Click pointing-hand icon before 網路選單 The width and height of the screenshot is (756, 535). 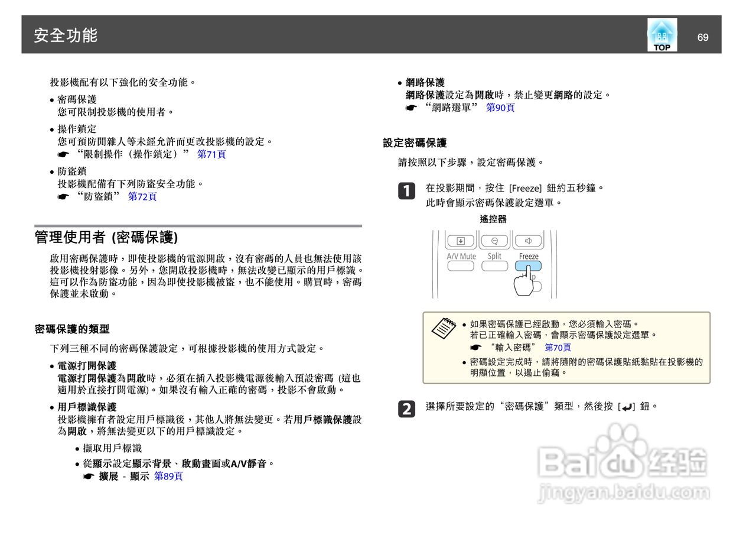(x=411, y=108)
